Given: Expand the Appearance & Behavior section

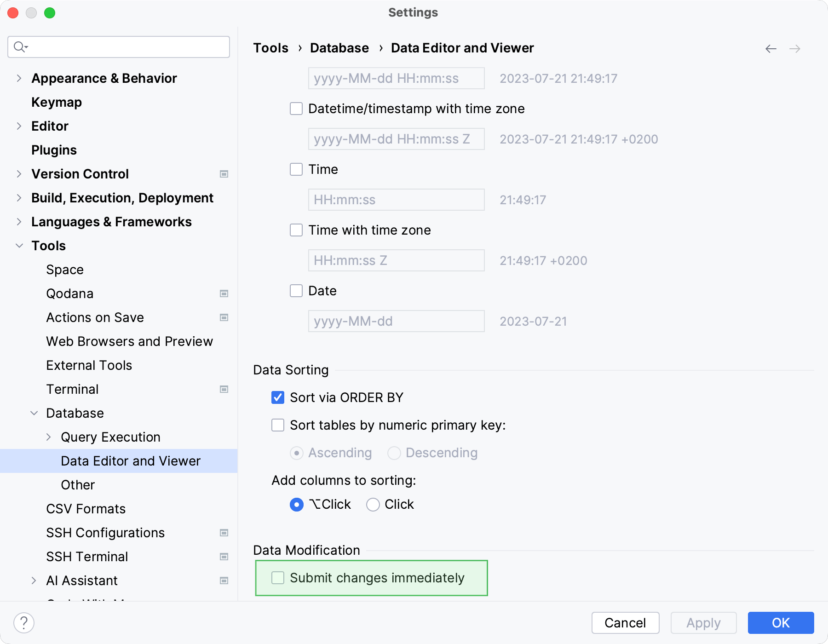Looking at the screenshot, I should click(19, 78).
